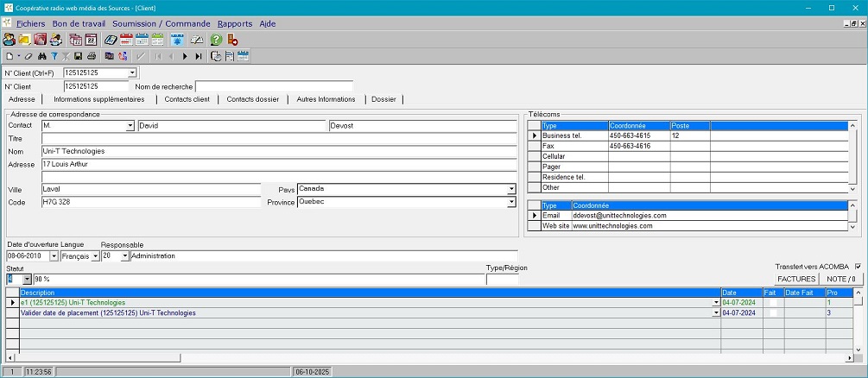Toggle the Transfert vers ACOMBA checkbox
Image resolution: width=868 pixels, height=378 pixels.
858,267
